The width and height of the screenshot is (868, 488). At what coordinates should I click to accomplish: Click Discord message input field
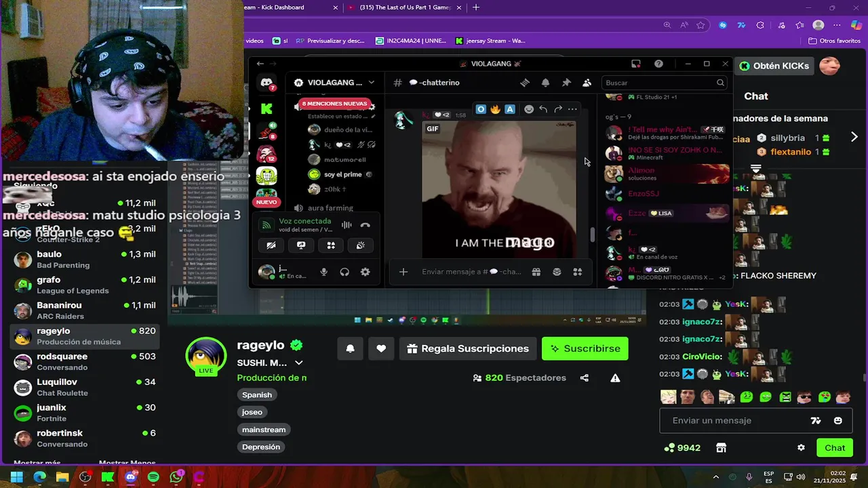click(x=471, y=272)
